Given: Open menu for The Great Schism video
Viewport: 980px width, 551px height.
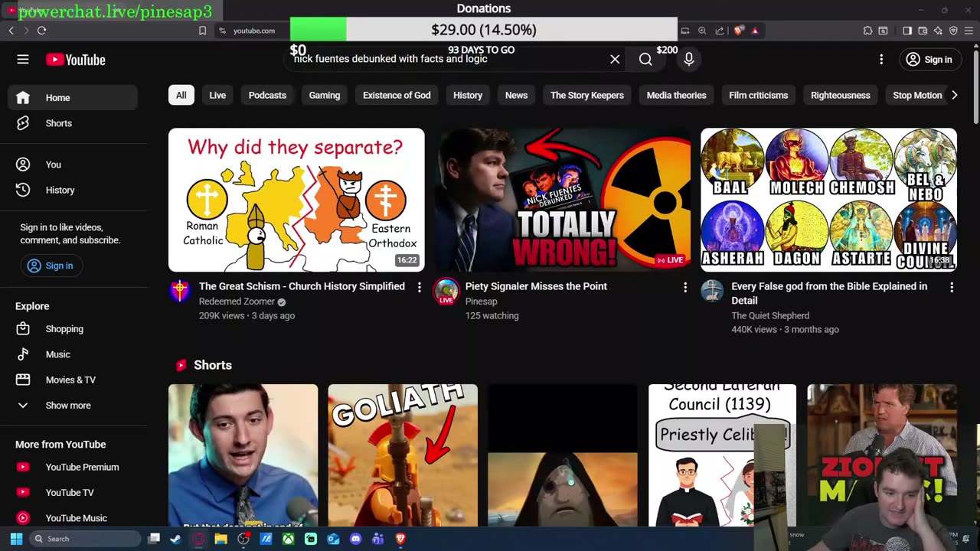Looking at the screenshot, I should (419, 287).
